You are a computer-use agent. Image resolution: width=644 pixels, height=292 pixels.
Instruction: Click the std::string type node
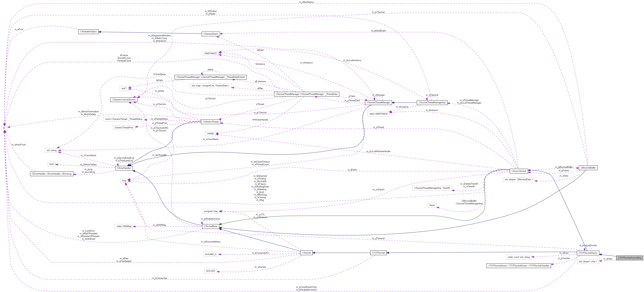point(51,150)
